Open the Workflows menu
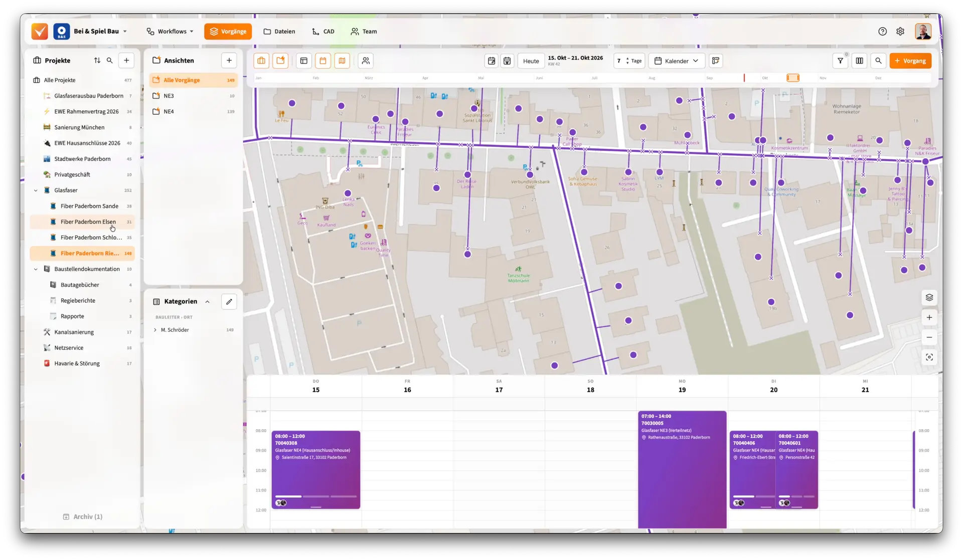 [170, 32]
